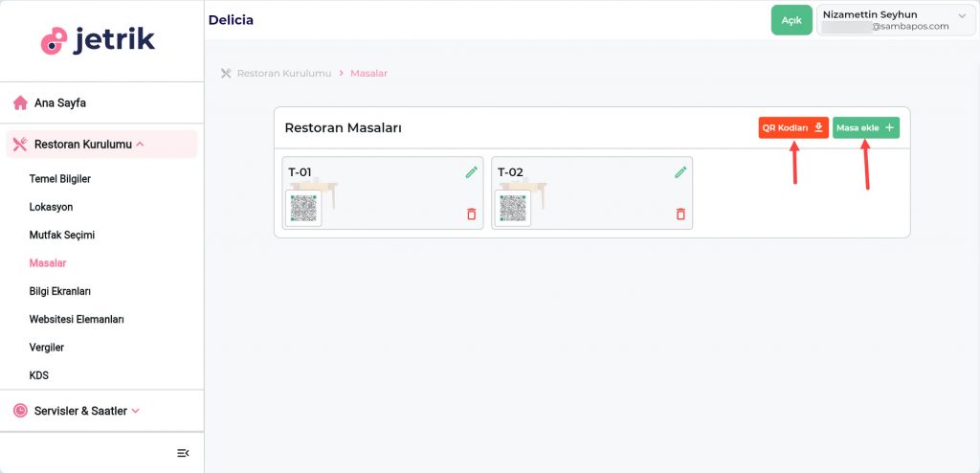Click the Ana Sayfa home icon
This screenshot has height=473, width=980.
pos(20,102)
